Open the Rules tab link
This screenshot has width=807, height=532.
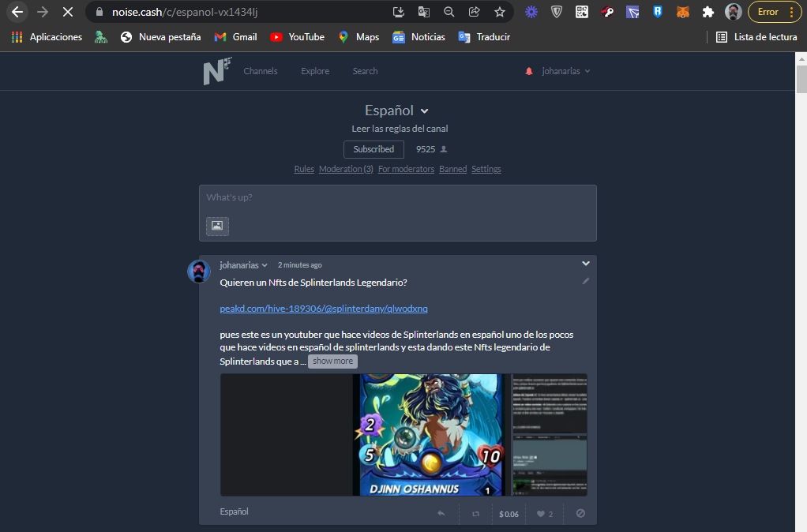click(304, 169)
